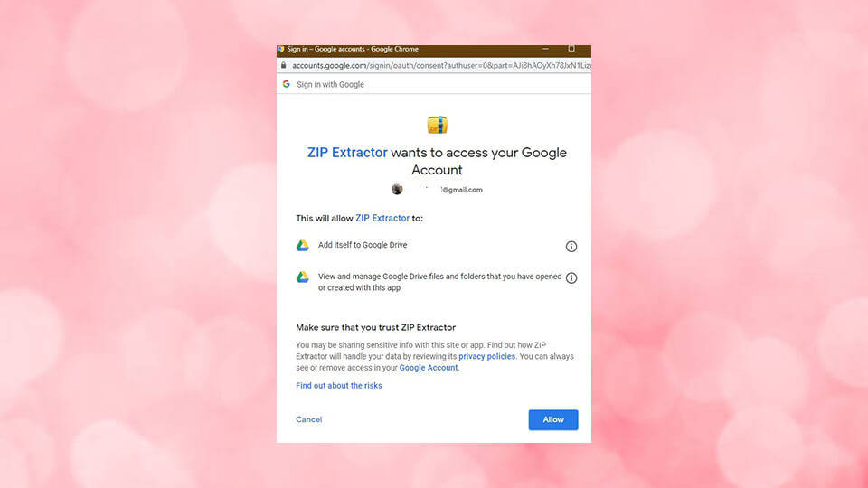Open the info icon for Add itself to Google Drive
Screen dimensions: 868x488
point(571,246)
